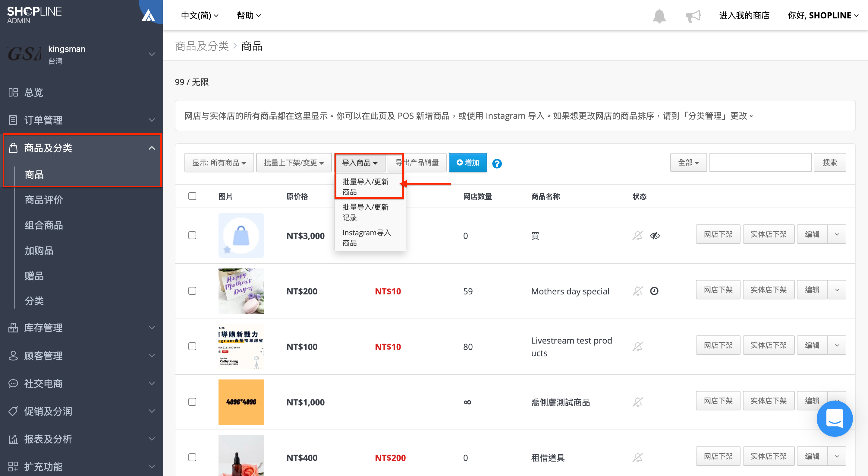Click the muted bell icon for Livestream test products
The image size is (868, 476).
637,347
